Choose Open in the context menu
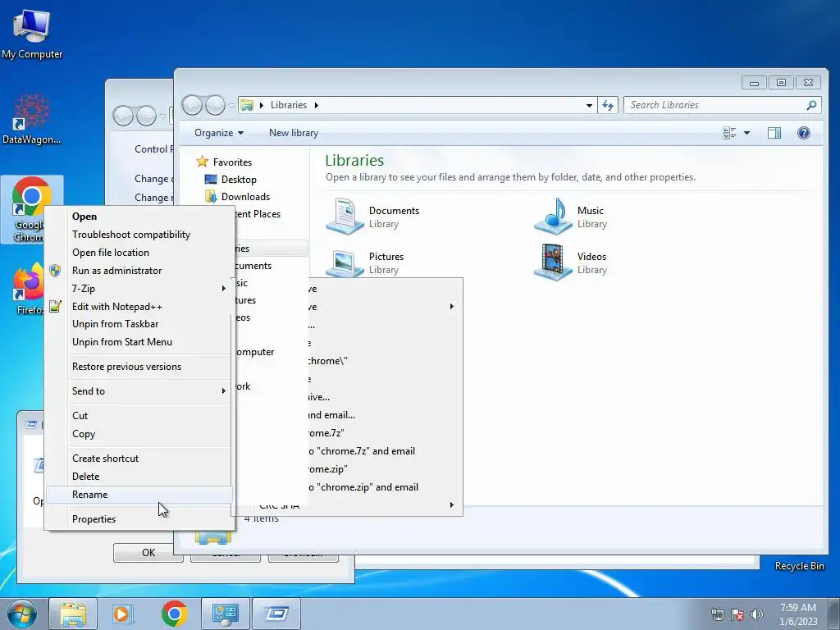Viewport: 840px width, 630px height. point(139,217)
